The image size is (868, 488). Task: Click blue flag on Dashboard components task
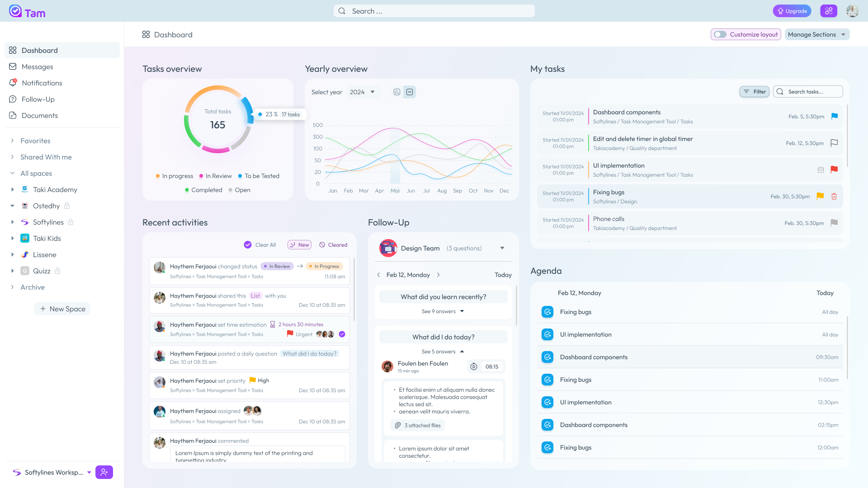[835, 116]
